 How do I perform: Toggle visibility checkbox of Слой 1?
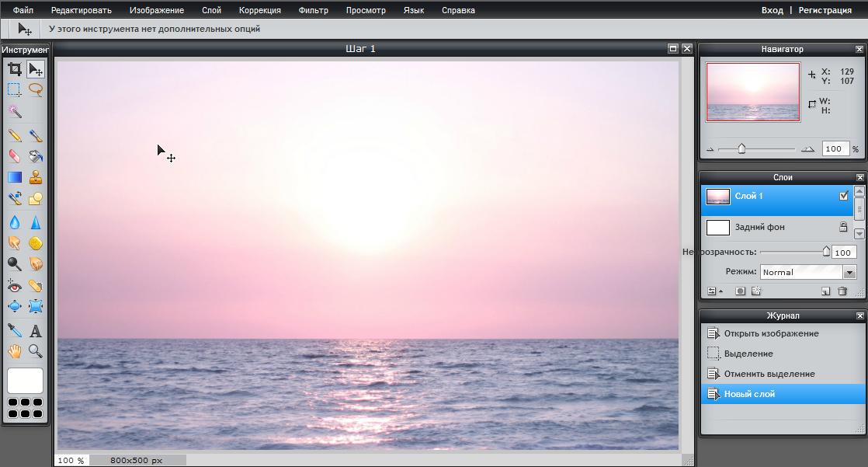click(844, 196)
